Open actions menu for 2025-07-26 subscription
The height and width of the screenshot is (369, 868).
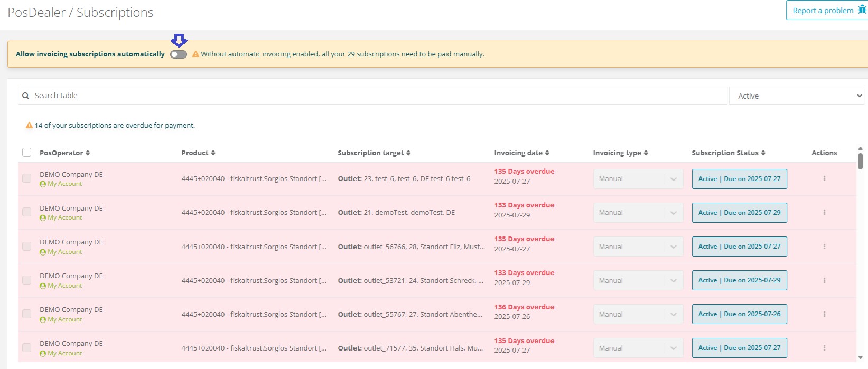824,314
